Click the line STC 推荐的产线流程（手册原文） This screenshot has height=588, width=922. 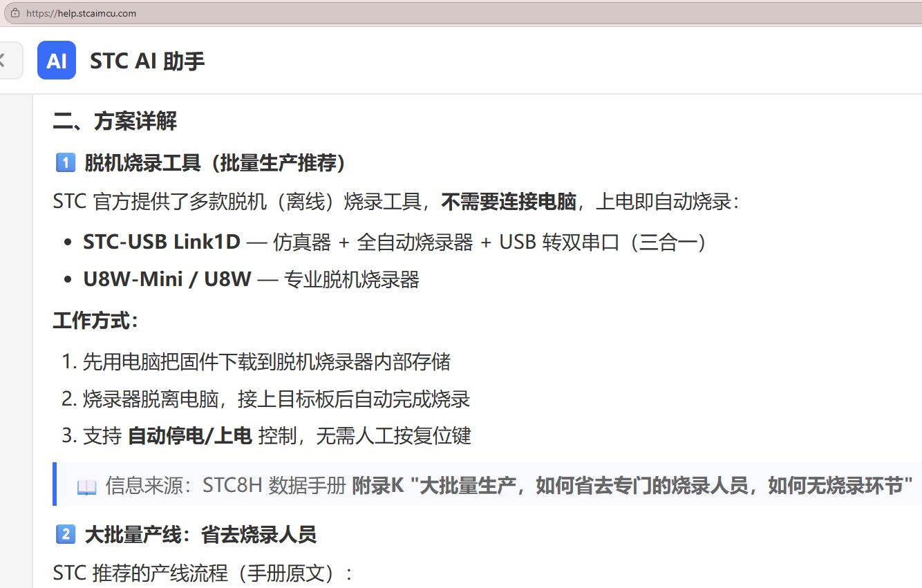[x=203, y=573]
